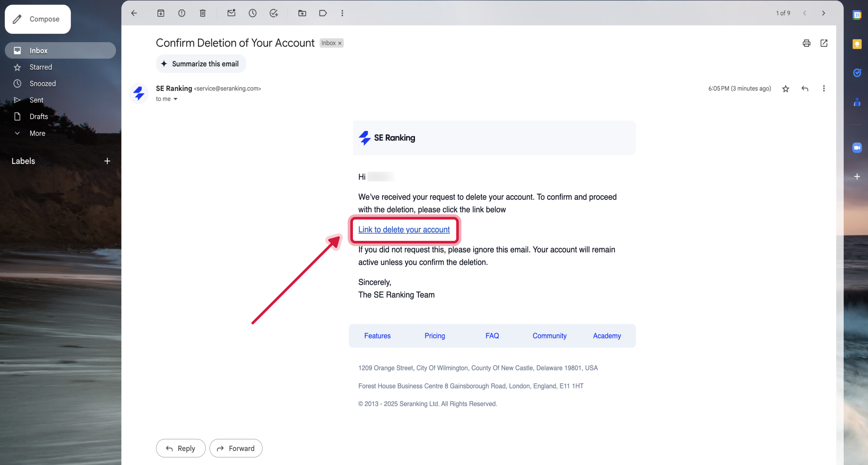The height and width of the screenshot is (465, 868).
Task: Go back to inbox with arrow icon
Action: click(x=134, y=13)
